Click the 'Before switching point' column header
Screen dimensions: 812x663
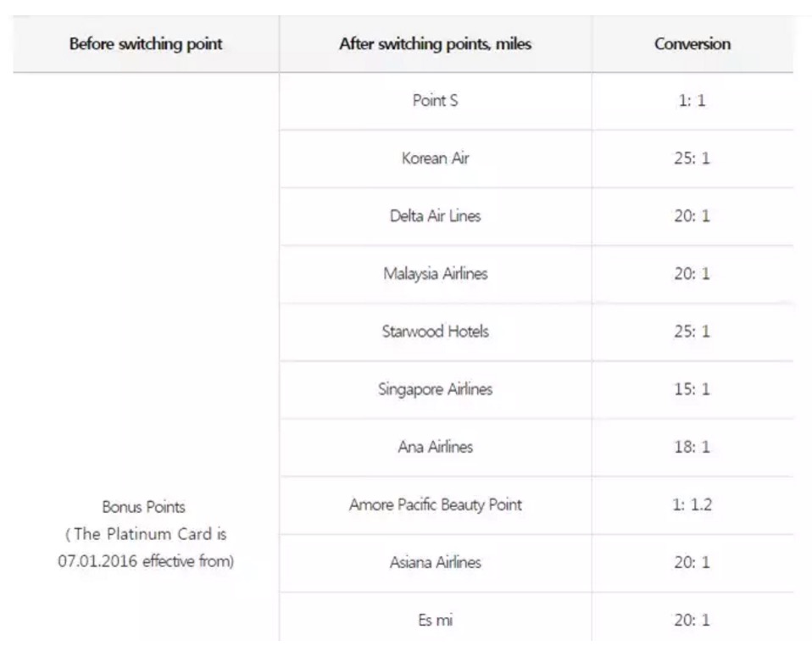click(146, 44)
